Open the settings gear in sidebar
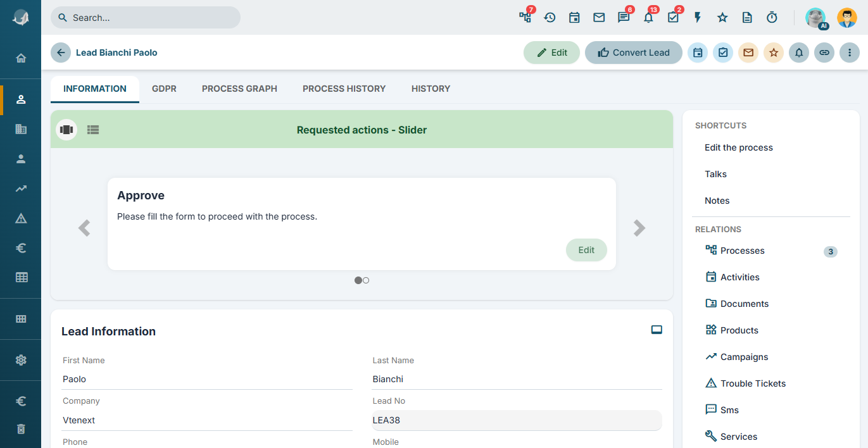 [x=21, y=360]
